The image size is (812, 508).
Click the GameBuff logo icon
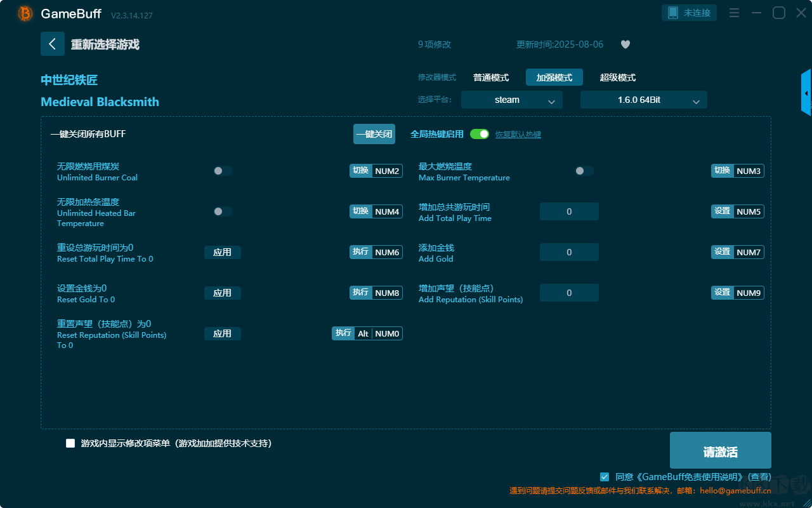25,13
